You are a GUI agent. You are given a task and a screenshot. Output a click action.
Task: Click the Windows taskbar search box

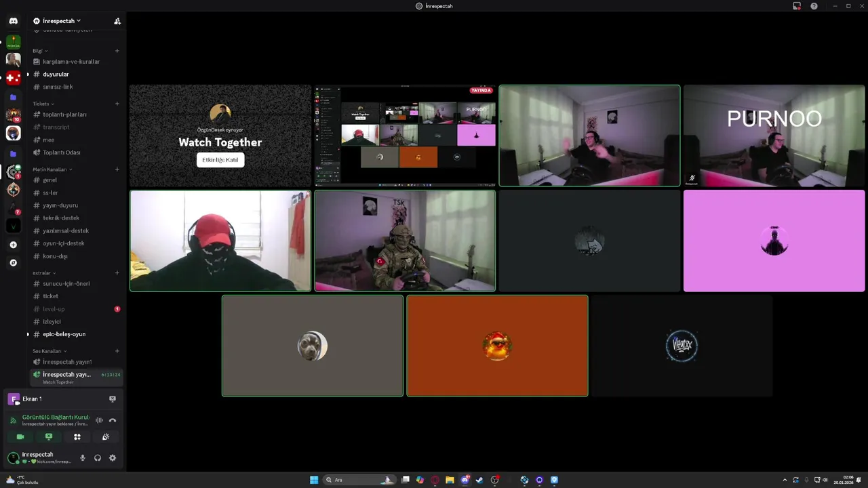[x=359, y=480]
